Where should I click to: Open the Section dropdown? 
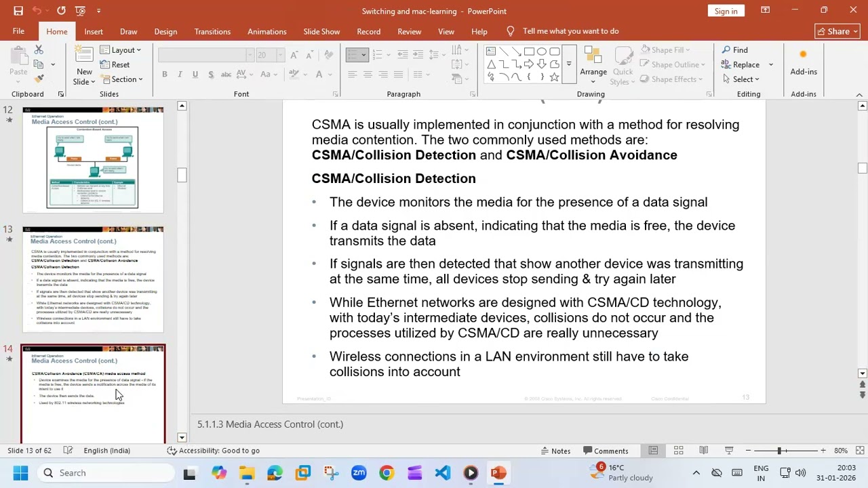122,79
